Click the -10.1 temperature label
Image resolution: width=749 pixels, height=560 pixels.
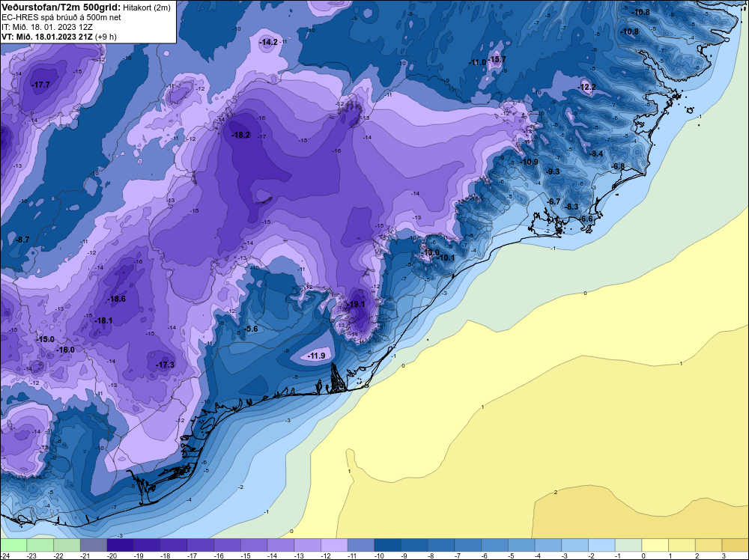[x=446, y=258]
